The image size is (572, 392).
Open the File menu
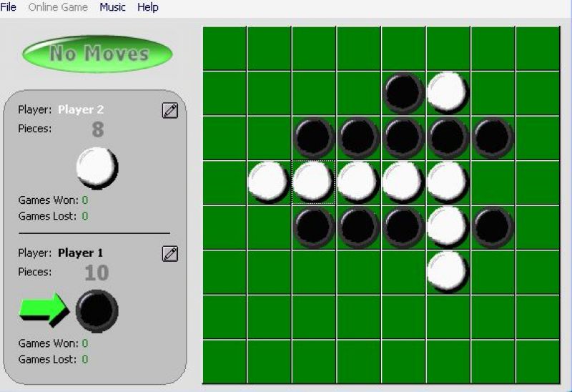pyautogui.click(x=8, y=7)
